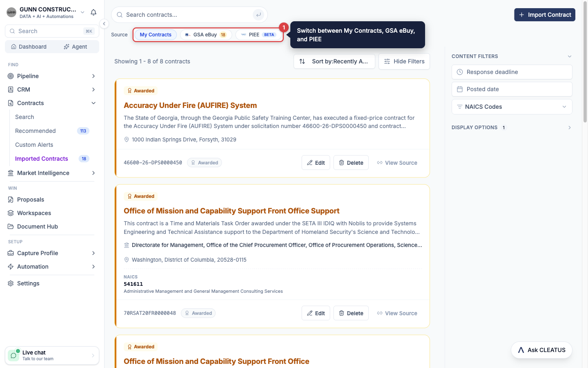Viewport: 588px width, 368px height.
Task: Click the Settings gear icon
Action: click(11, 283)
